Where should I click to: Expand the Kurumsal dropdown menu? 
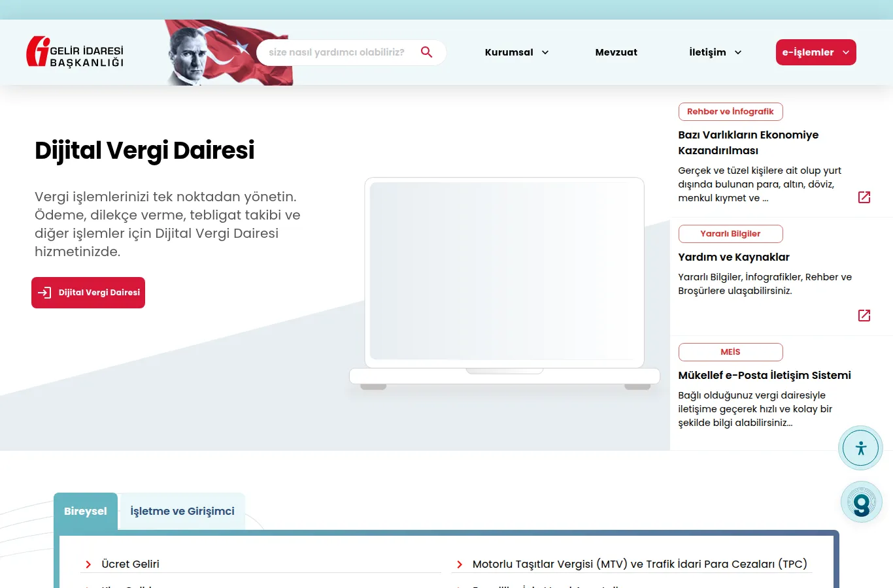pos(516,52)
